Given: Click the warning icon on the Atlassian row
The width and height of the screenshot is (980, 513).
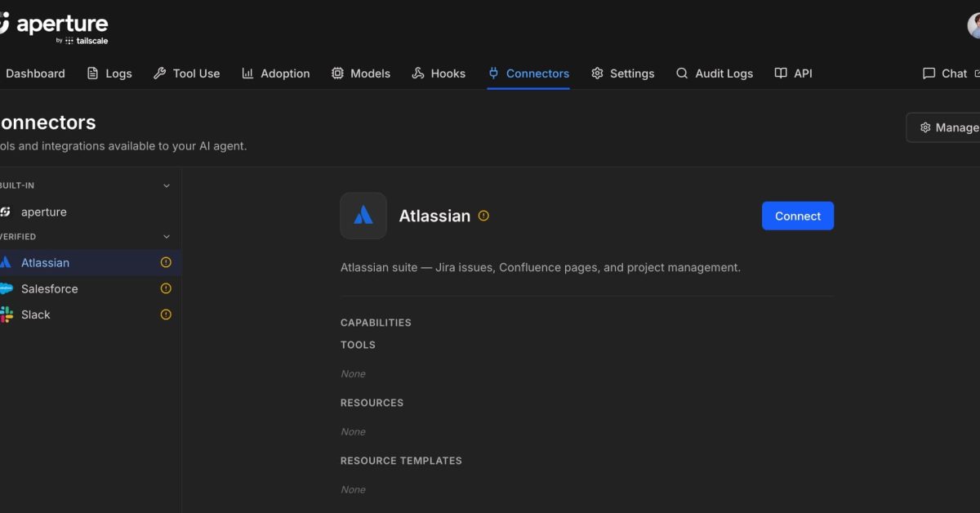Looking at the screenshot, I should coord(166,262).
